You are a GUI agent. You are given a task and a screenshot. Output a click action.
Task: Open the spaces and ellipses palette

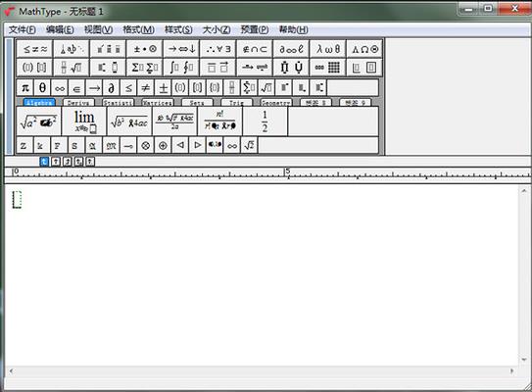tap(72, 49)
